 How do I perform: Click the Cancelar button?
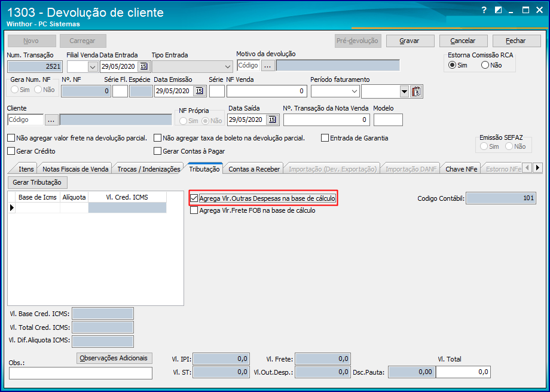tap(463, 41)
